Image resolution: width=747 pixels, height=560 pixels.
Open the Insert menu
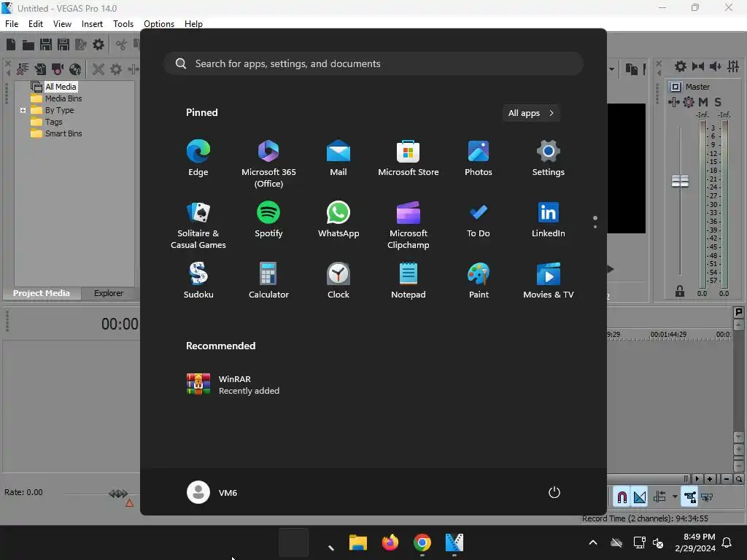(x=92, y=24)
